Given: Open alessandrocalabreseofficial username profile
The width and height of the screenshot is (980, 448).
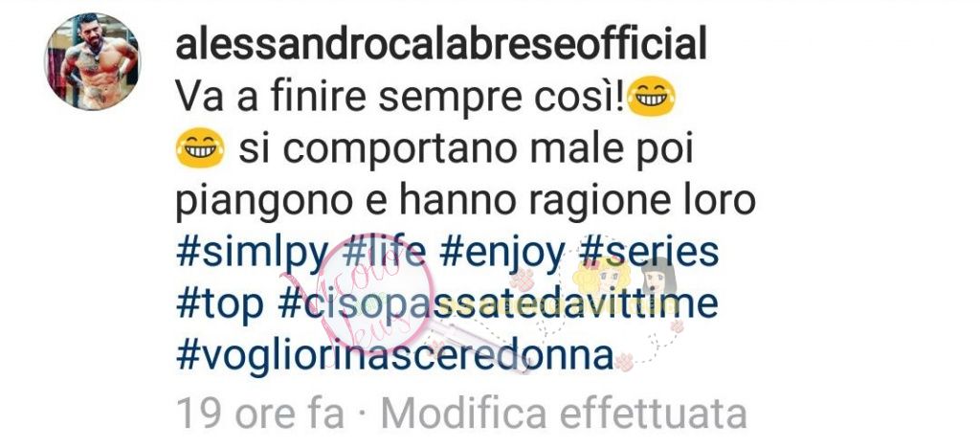Looking at the screenshot, I should tap(441, 44).
